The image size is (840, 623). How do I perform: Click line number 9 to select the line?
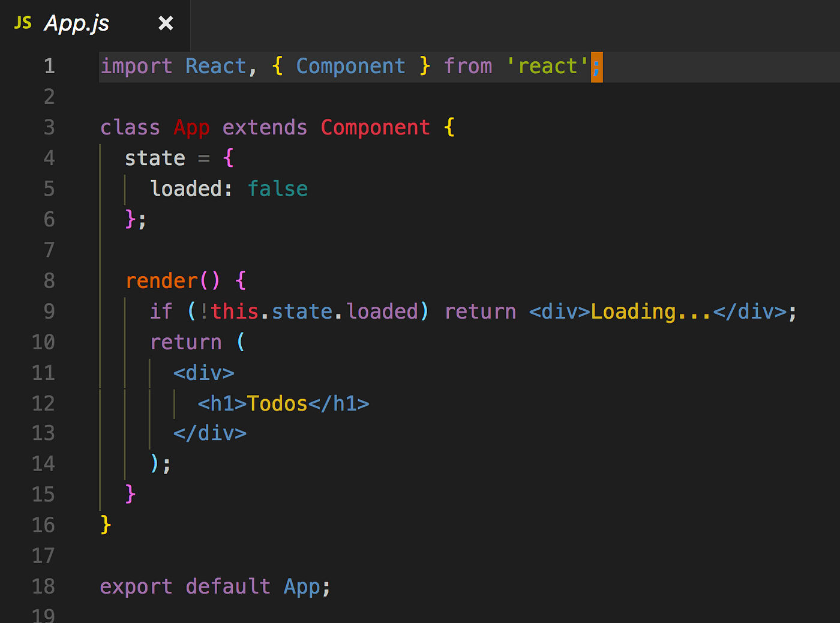49,311
